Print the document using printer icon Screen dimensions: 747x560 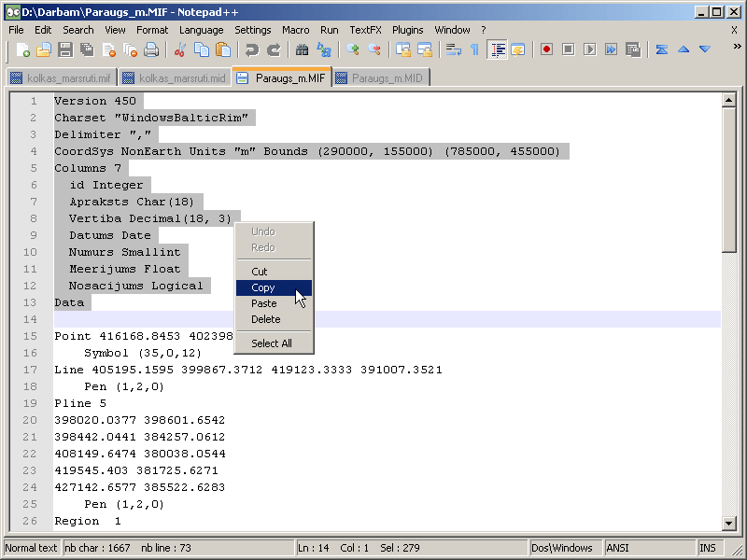click(151, 49)
